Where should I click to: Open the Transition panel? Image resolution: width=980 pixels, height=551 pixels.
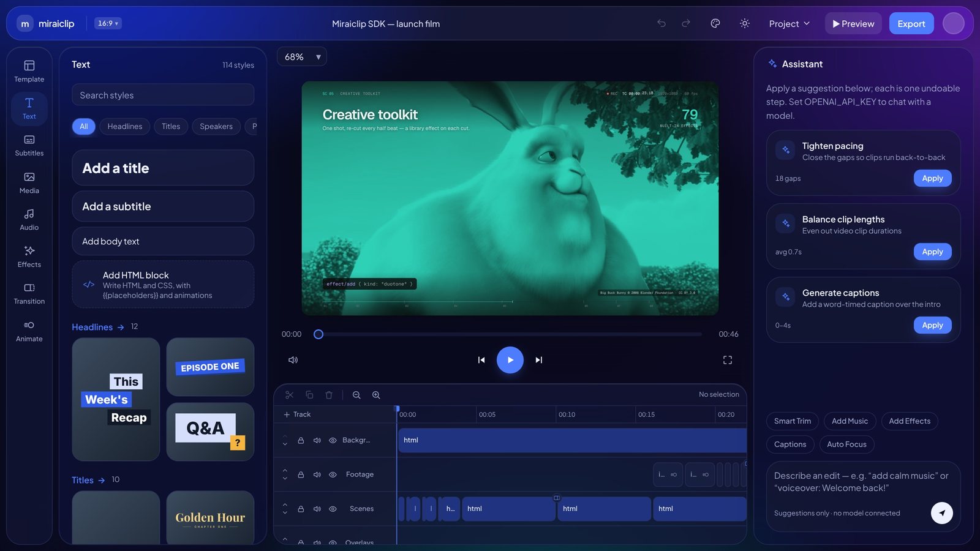click(29, 294)
